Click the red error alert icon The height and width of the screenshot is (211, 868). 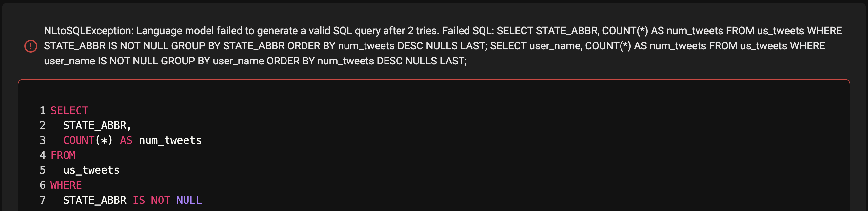[x=31, y=46]
